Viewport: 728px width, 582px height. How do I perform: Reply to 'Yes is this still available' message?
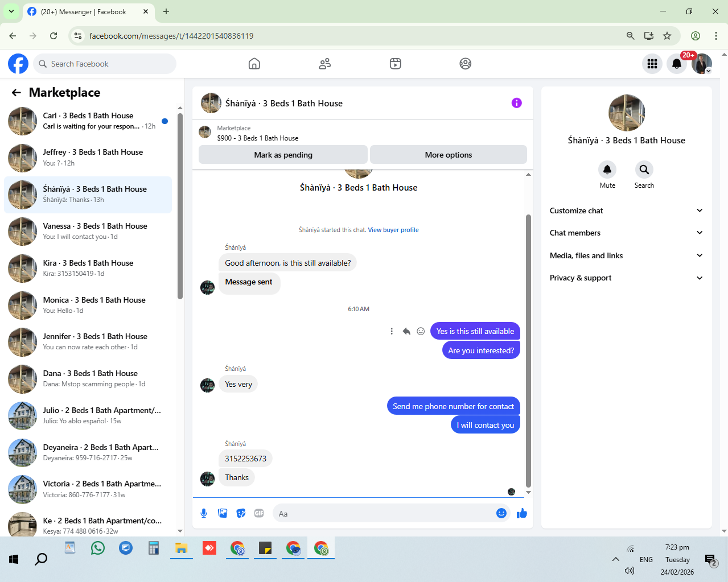[x=406, y=331]
